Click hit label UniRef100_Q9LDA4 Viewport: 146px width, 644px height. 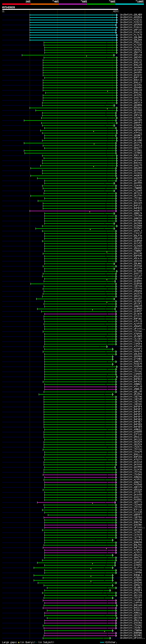click(x=131, y=40)
